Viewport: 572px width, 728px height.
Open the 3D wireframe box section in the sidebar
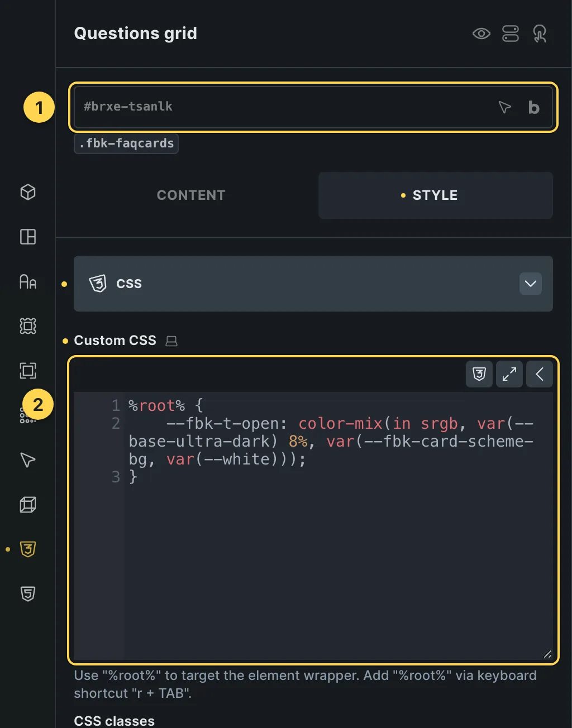click(x=28, y=505)
